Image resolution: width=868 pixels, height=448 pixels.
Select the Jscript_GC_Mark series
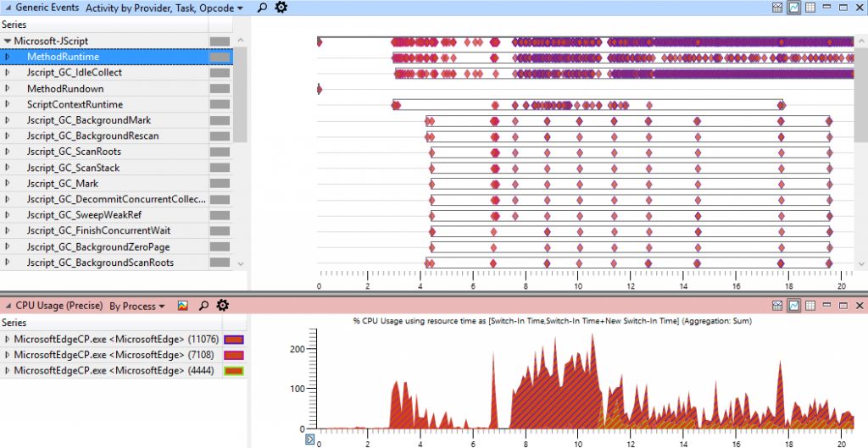(x=63, y=183)
